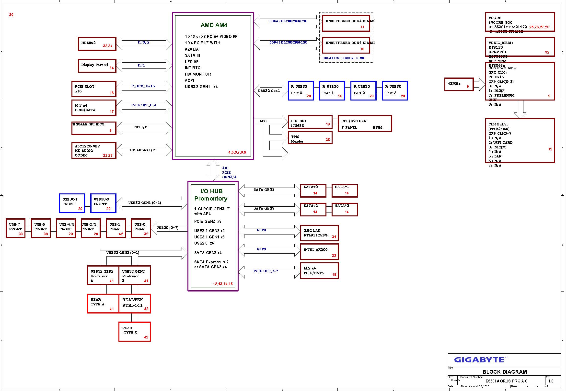Click the USB-7 FRONT block
This screenshot has width=567, height=392.
(15, 228)
